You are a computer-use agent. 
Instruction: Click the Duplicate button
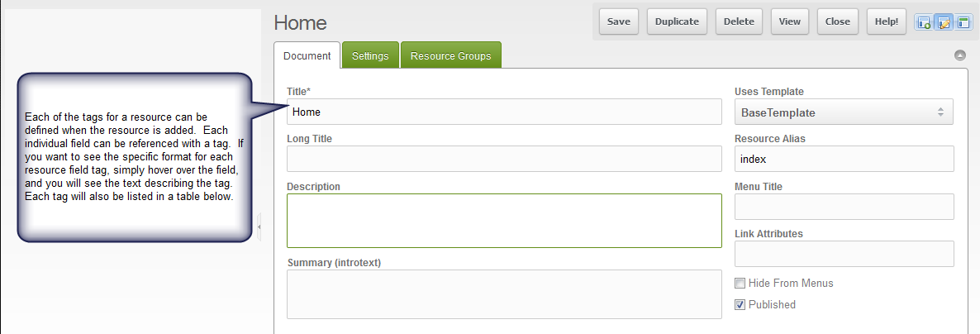click(x=677, y=21)
